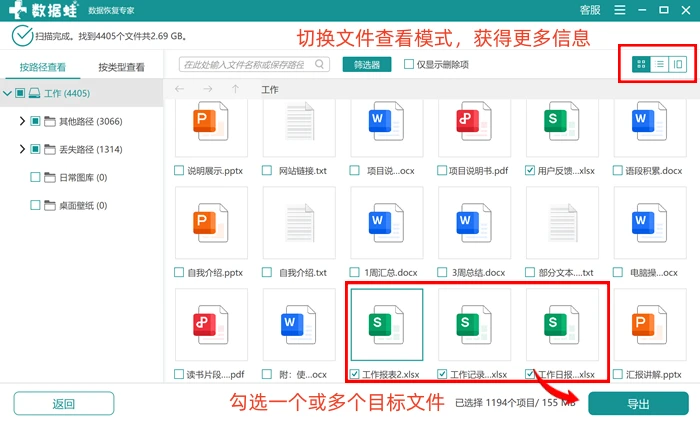Image resolution: width=700 pixels, height=426 pixels.
Task: Click the 筛选器 filter button
Action: coord(367,64)
